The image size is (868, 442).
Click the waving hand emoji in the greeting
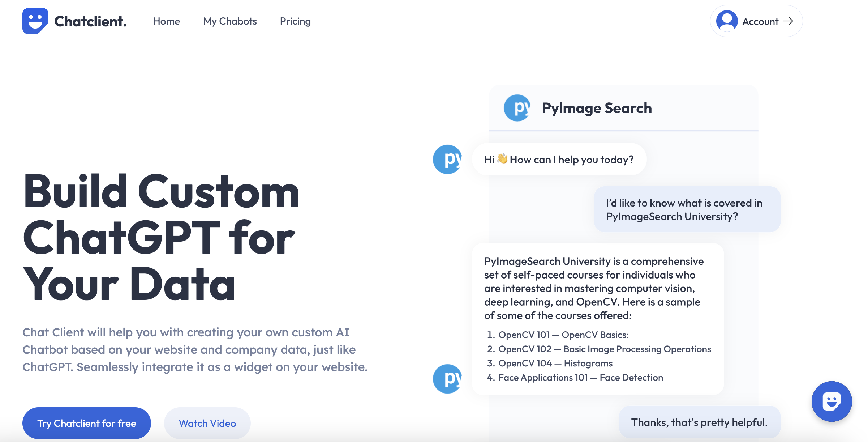pyautogui.click(x=502, y=159)
